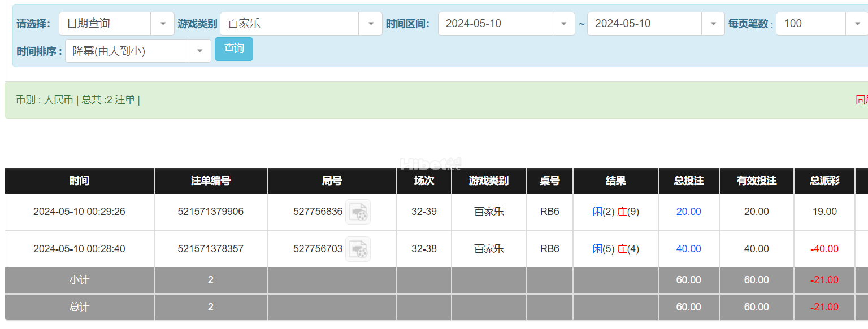Expand the 游戏类别 百家乐 dropdown

tap(301, 24)
